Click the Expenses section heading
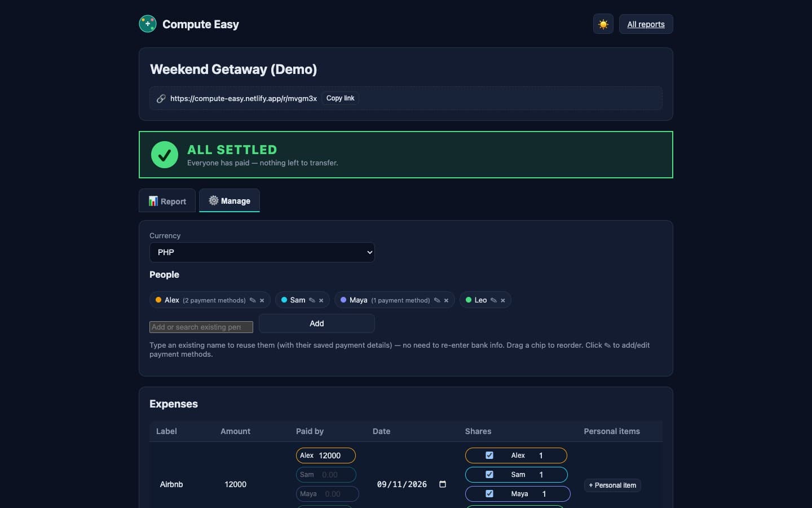Image resolution: width=812 pixels, height=508 pixels. point(174,404)
